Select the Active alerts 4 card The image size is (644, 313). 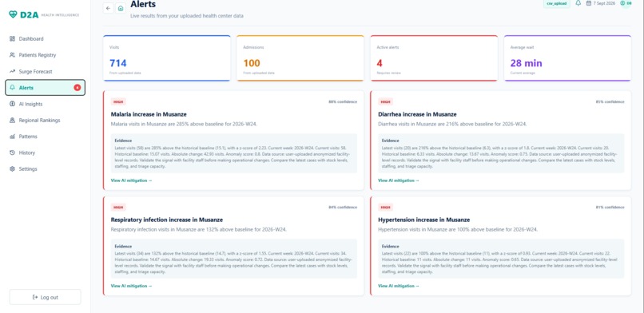(x=434, y=58)
